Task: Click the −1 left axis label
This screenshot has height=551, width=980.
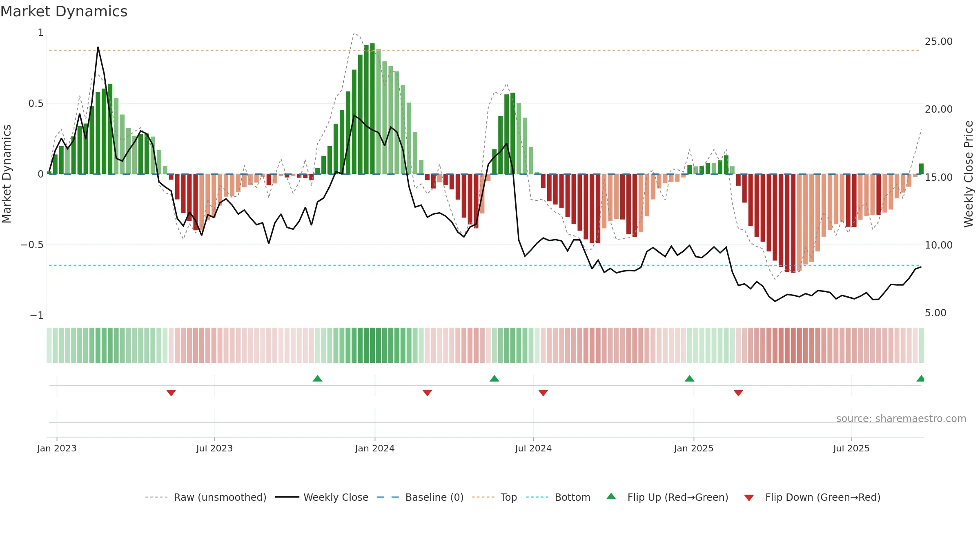Action: click(37, 315)
